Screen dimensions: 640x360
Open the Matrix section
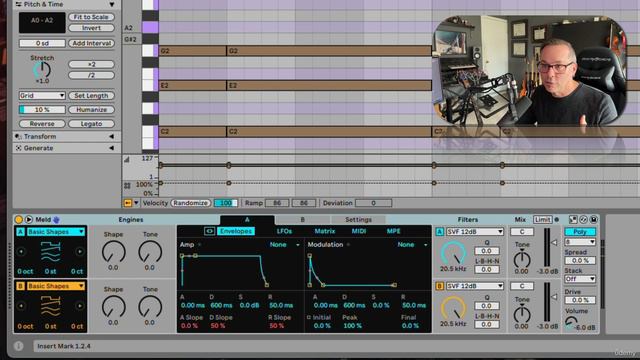pos(324,231)
